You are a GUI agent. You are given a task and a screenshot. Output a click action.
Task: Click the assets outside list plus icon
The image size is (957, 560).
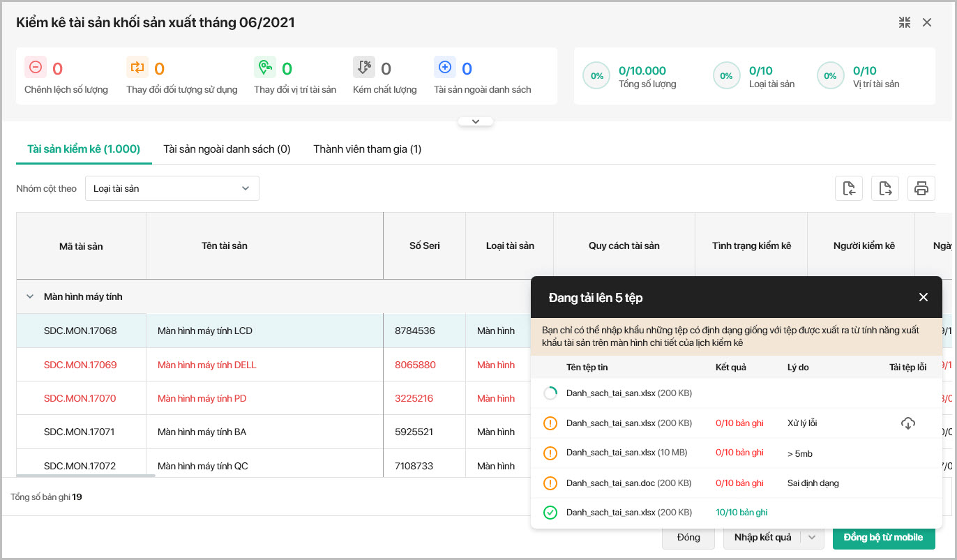click(445, 68)
